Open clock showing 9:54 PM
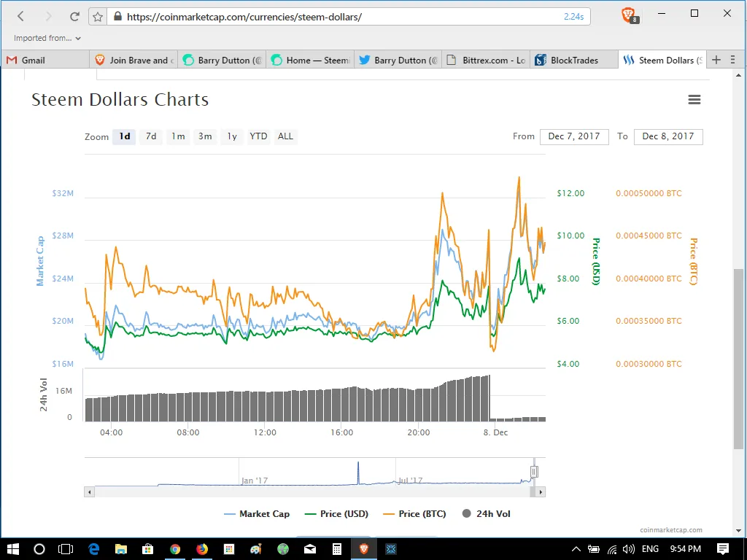Viewport: 747px width, 560px height. click(x=686, y=549)
